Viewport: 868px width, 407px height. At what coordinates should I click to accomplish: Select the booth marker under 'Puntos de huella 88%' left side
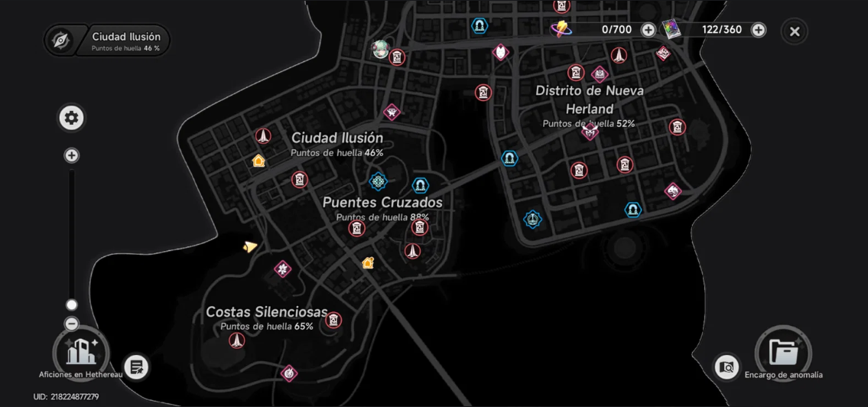coord(356,228)
